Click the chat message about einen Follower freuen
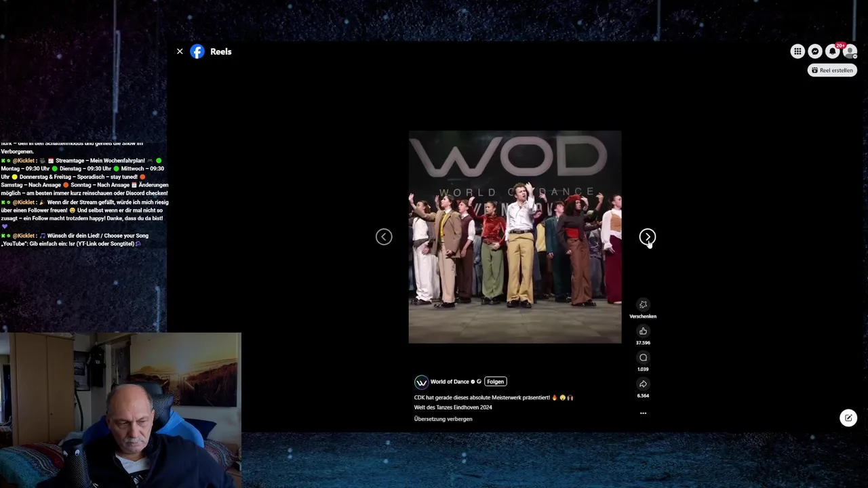The height and width of the screenshot is (488, 868). [x=84, y=214]
